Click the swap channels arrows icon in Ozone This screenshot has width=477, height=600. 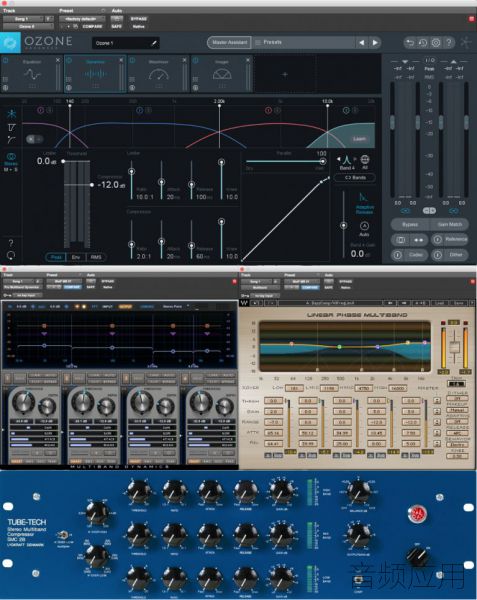pyautogui.click(x=419, y=240)
